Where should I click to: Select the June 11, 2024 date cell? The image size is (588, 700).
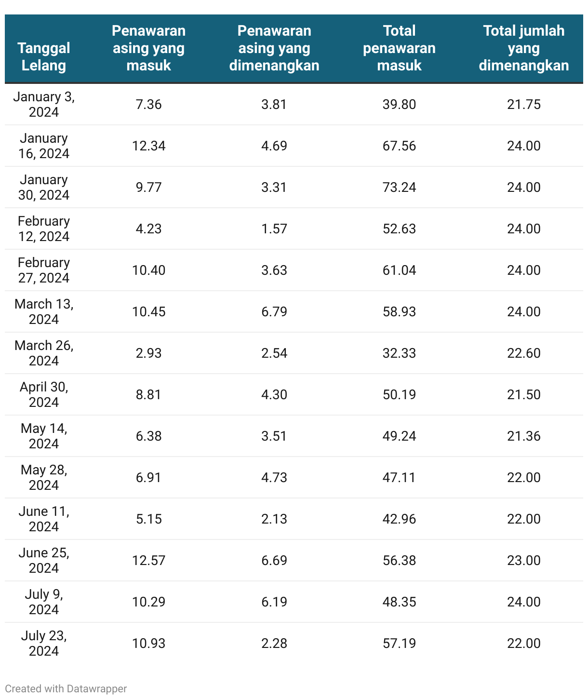[x=44, y=519]
